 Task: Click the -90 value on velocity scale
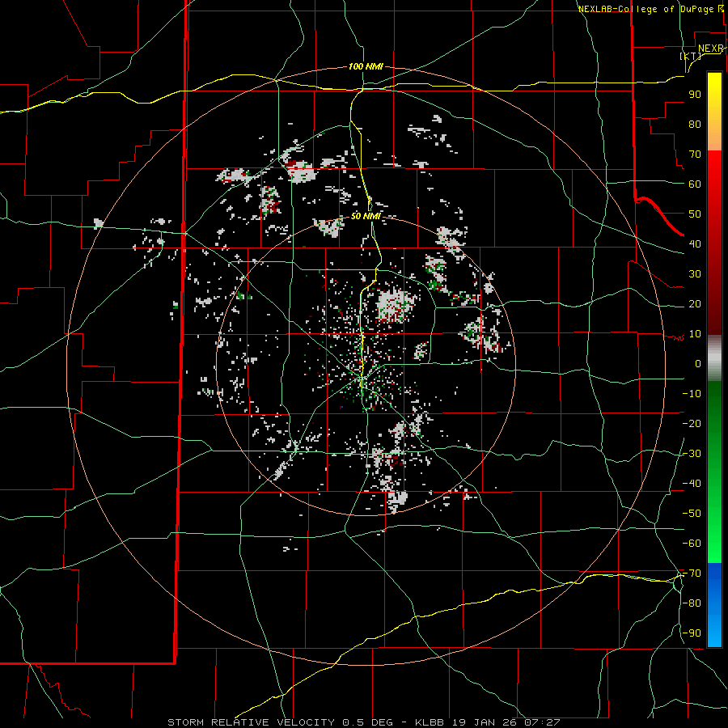click(692, 633)
